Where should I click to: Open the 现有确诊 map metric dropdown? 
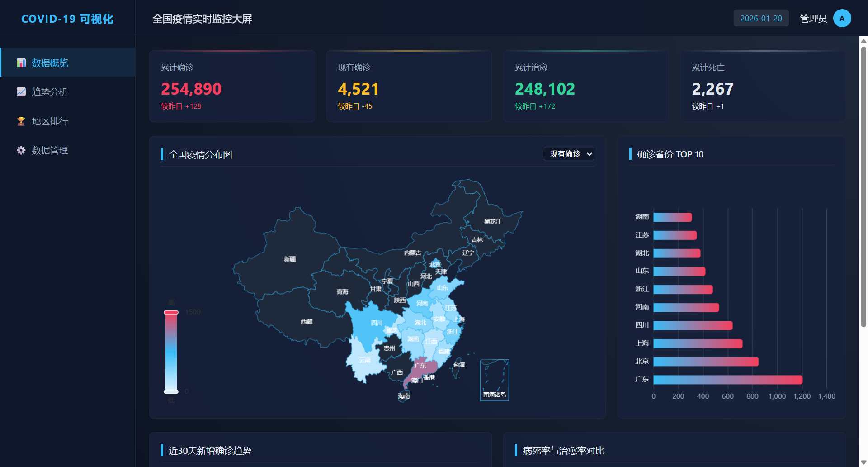tap(568, 154)
